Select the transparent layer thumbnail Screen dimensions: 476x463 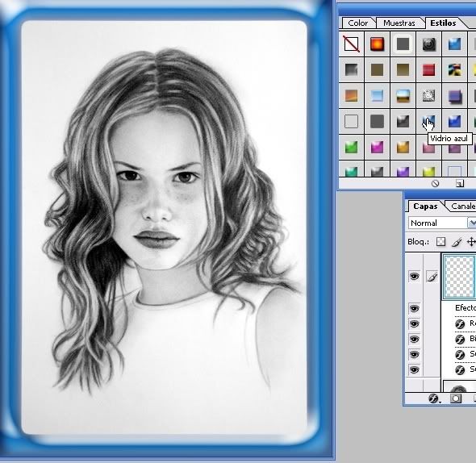(460, 277)
